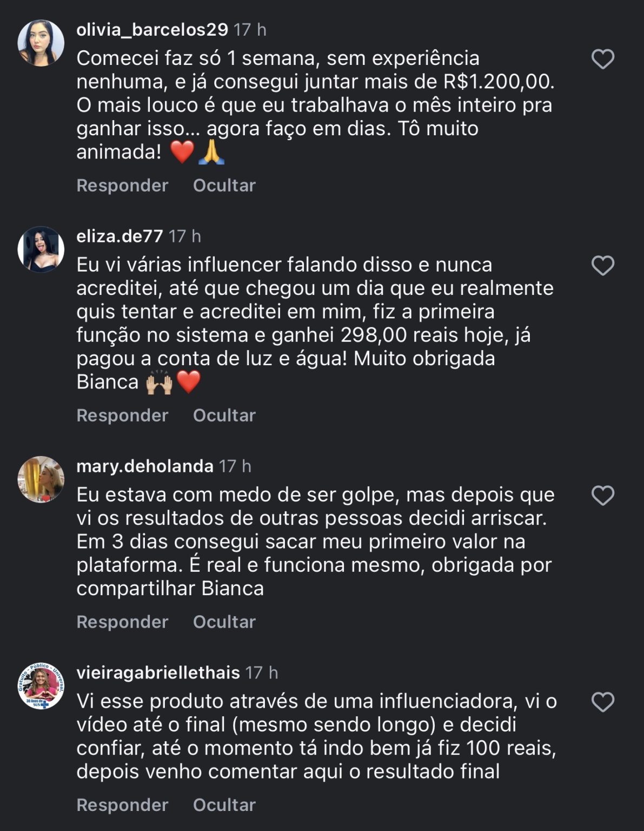Like olivia_barcelos29's comment with the heart
The image size is (644, 831).
[602, 59]
